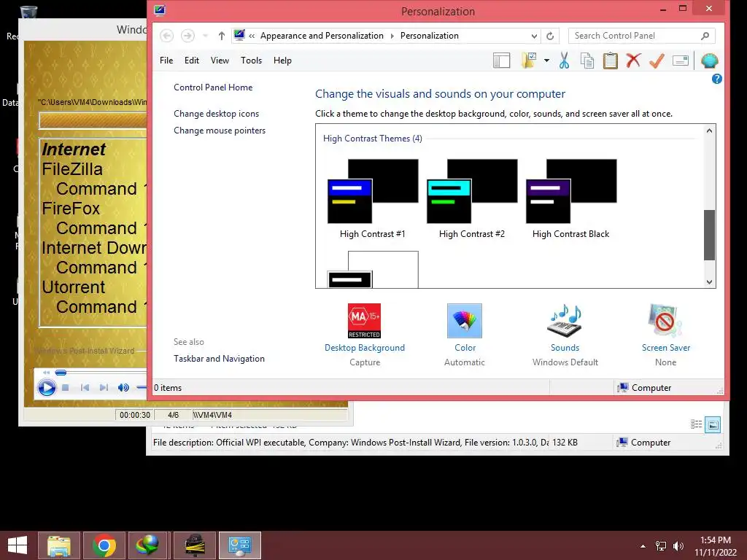Open the Color settings icon

pyautogui.click(x=465, y=321)
